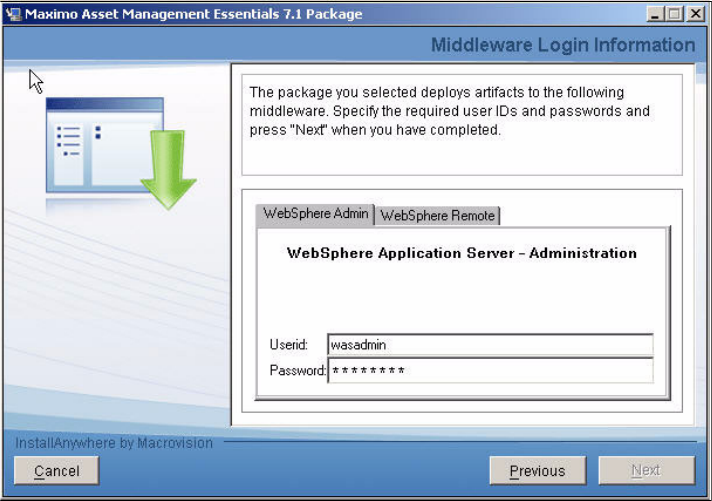712x501 pixels.
Task: Proceed with the Next button
Action: point(647,471)
